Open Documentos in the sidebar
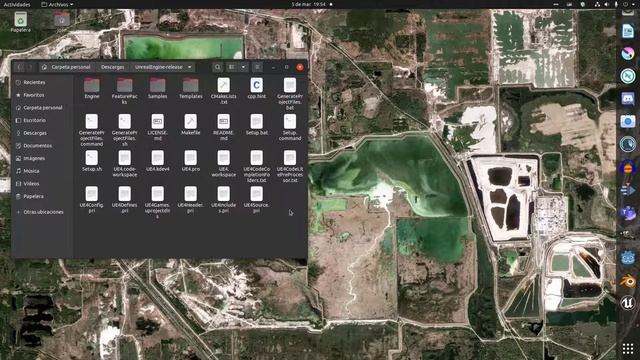The width and height of the screenshot is (640, 360). pos(42,146)
